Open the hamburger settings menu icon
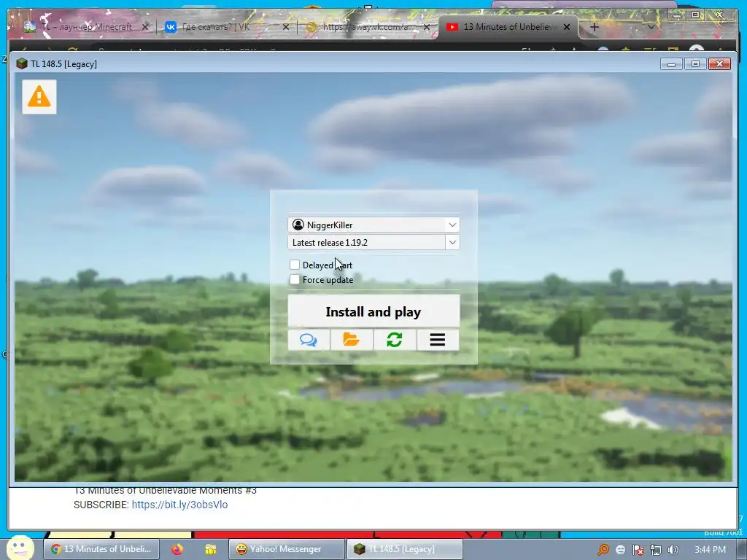The image size is (747, 560). pos(438,340)
